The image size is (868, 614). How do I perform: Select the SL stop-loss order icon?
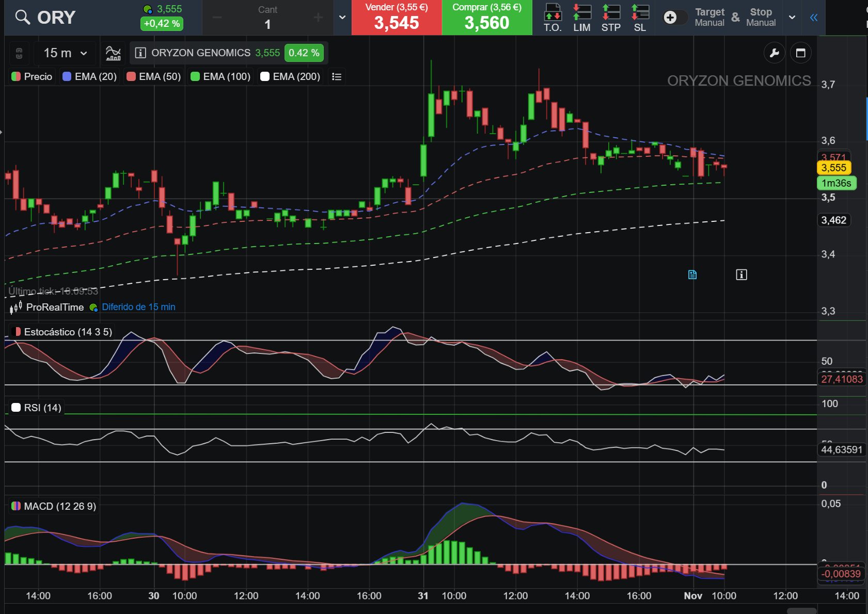click(x=640, y=18)
